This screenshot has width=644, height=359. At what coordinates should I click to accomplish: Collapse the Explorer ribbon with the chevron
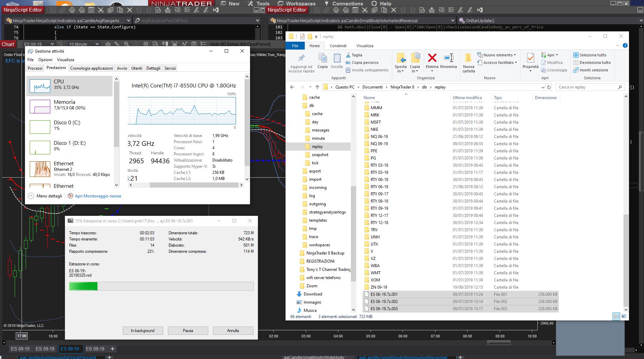(x=618, y=45)
